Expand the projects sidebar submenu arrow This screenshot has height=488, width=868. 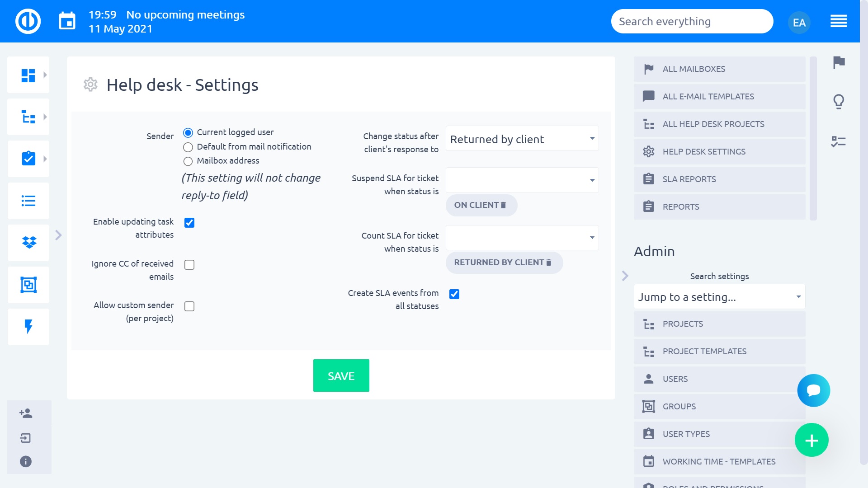click(45, 117)
